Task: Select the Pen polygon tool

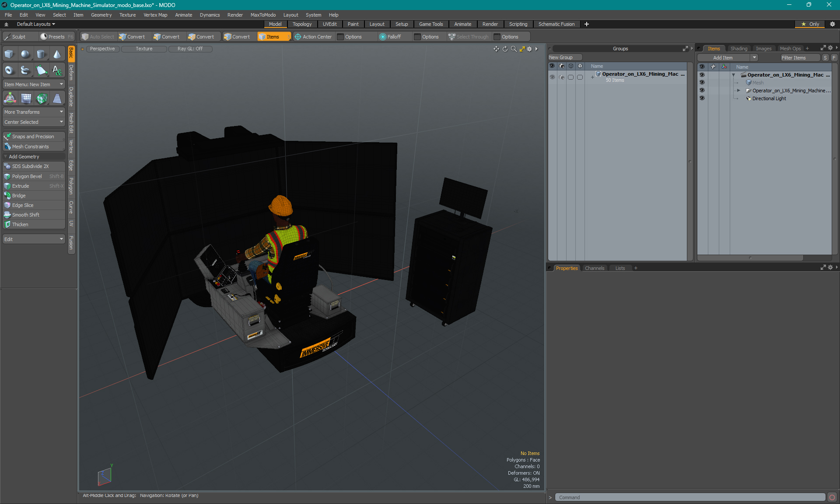Action: point(41,70)
